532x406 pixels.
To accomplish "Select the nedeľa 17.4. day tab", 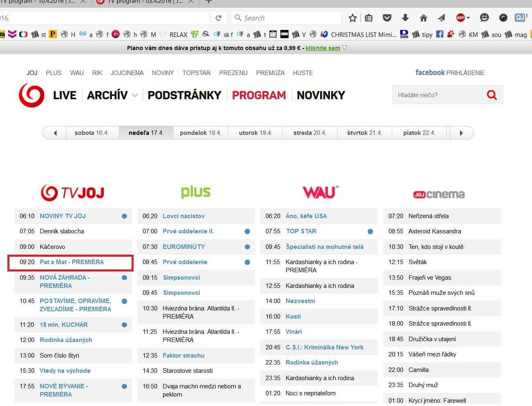I will click(146, 133).
